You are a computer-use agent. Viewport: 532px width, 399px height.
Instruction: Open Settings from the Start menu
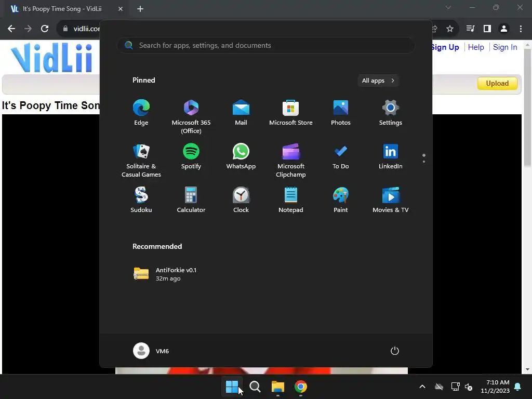(x=391, y=113)
